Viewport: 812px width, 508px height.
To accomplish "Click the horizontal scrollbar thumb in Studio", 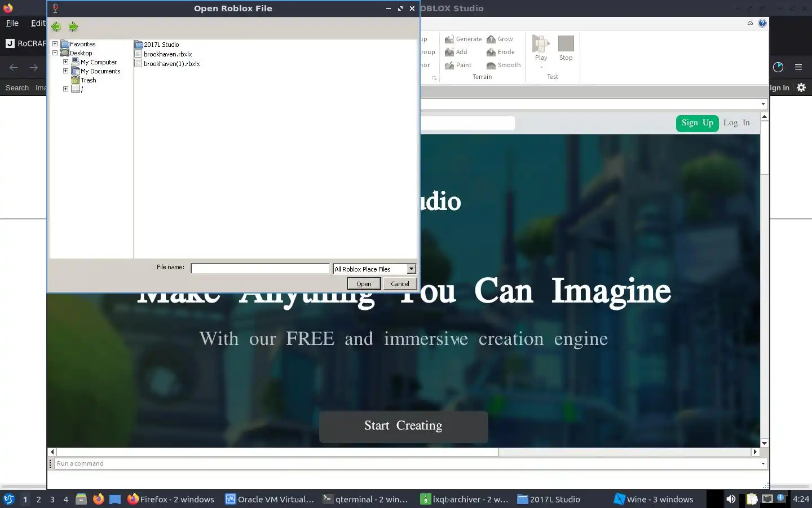I will pos(277,452).
